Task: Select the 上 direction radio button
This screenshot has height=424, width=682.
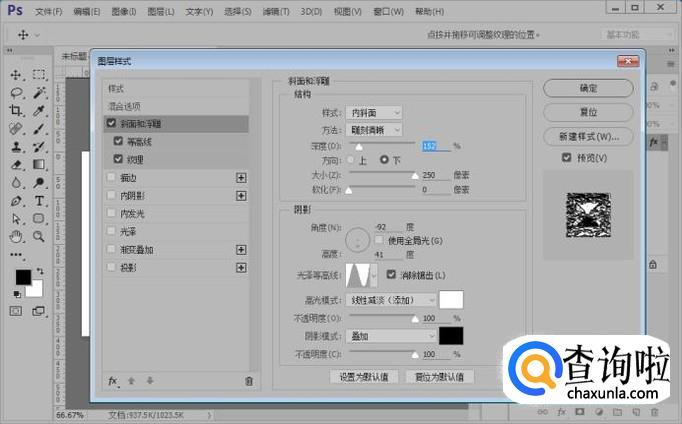Action: (x=350, y=160)
